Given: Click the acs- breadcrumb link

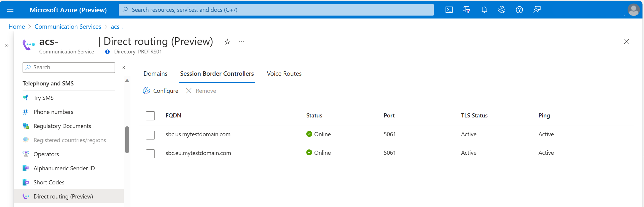Looking at the screenshot, I should pyautogui.click(x=116, y=27).
